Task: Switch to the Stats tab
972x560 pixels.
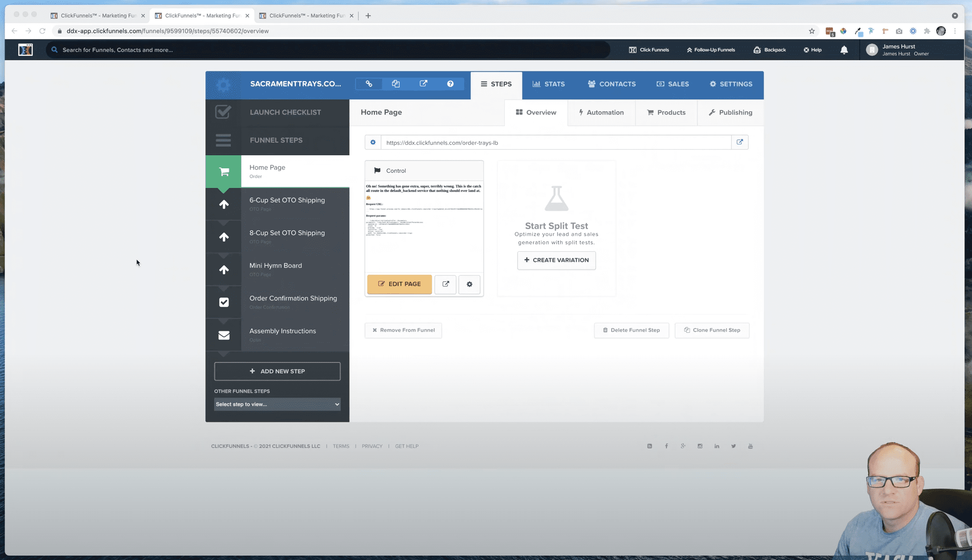Action: pyautogui.click(x=549, y=84)
